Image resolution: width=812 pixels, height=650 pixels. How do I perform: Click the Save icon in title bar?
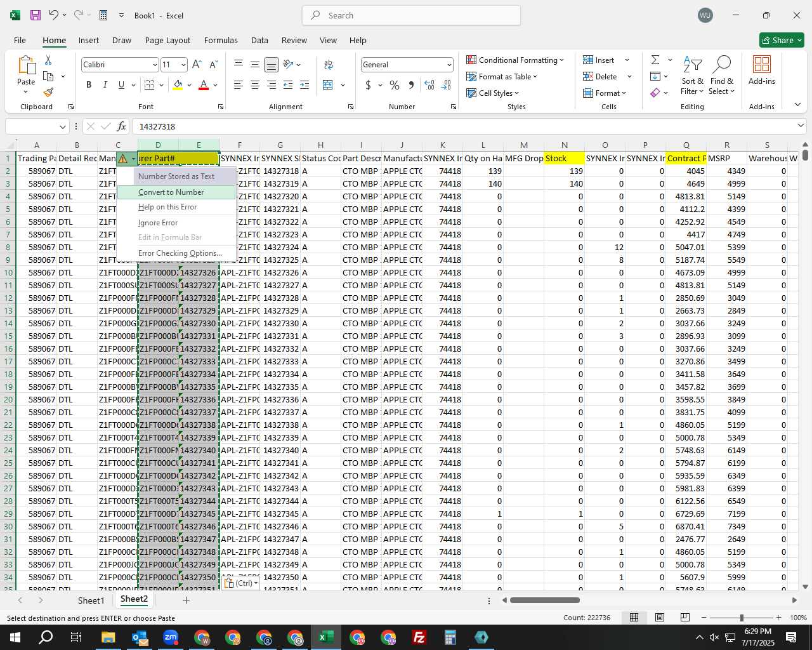(x=36, y=15)
